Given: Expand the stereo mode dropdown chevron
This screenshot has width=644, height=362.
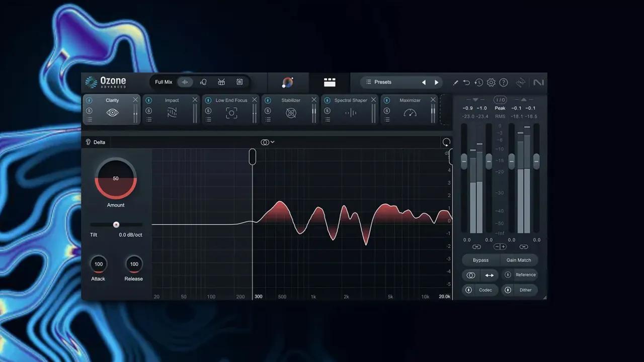Looking at the screenshot, I should click(273, 142).
